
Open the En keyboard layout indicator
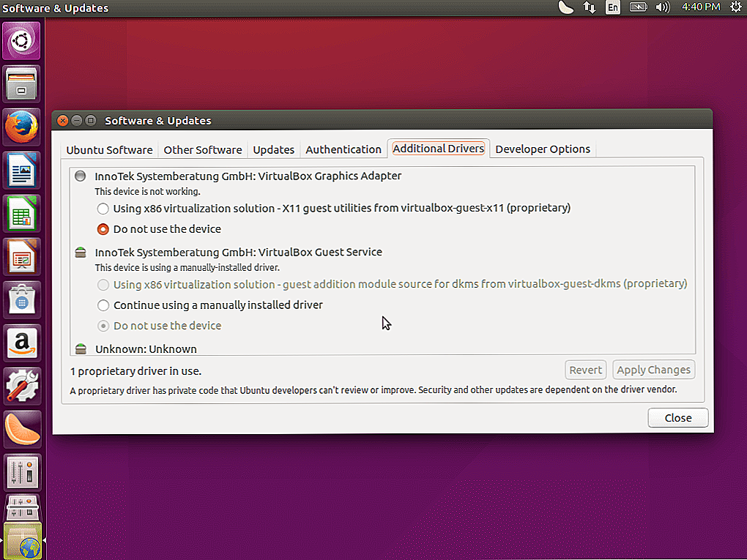pos(613,7)
